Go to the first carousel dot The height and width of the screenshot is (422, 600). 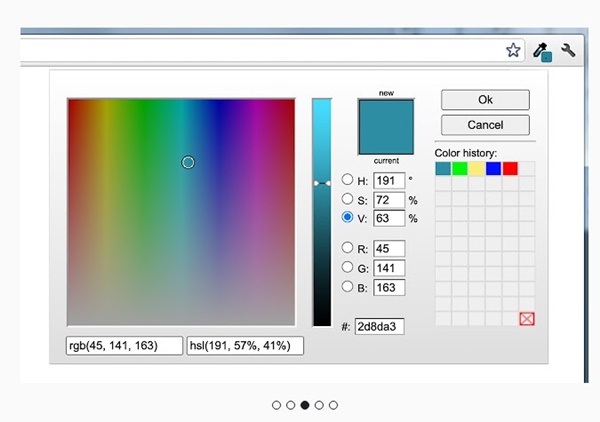point(276,405)
